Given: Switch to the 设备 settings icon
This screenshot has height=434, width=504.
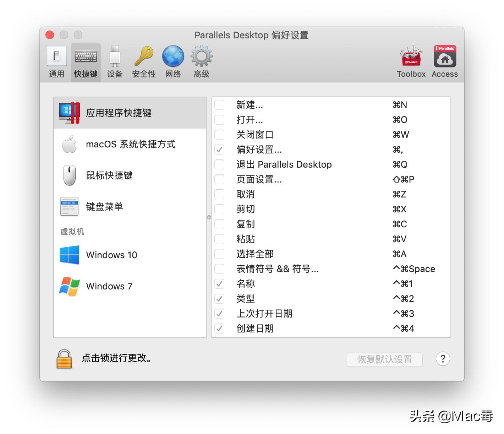Looking at the screenshot, I should (114, 61).
